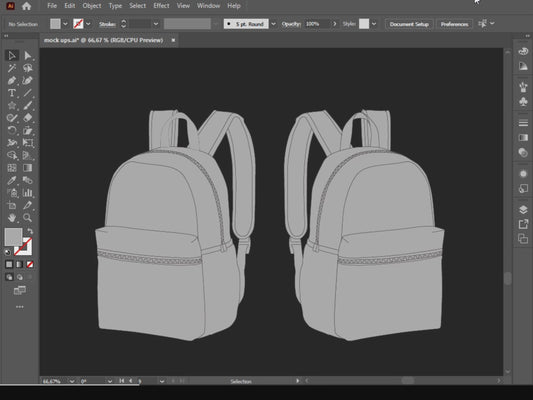Viewport: 533px width, 400px height.
Task: Select the Shape Builder tool
Action: pos(12,155)
